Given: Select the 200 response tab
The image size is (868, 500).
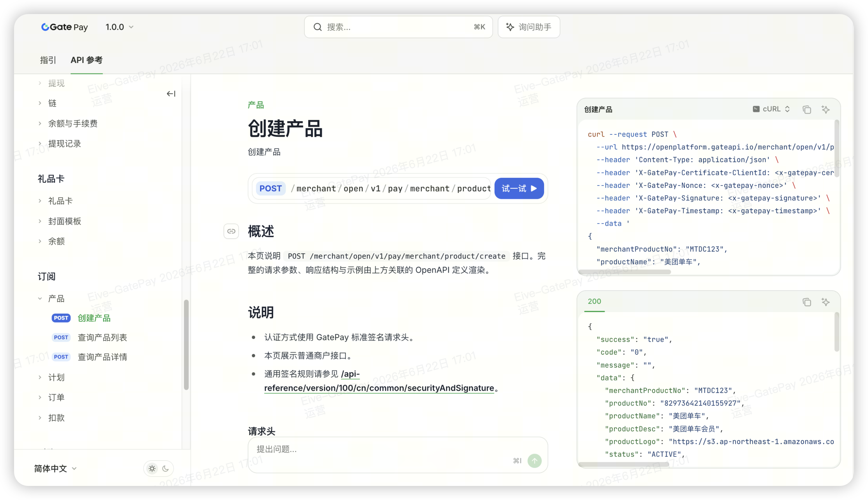Looking at the screenshot, I should click(x=594, y=302).
